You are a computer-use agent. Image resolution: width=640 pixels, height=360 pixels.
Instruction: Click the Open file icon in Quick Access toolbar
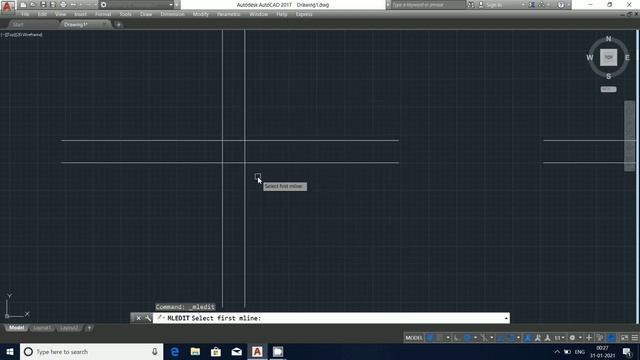pyautogui.click(x=33, y=4)
